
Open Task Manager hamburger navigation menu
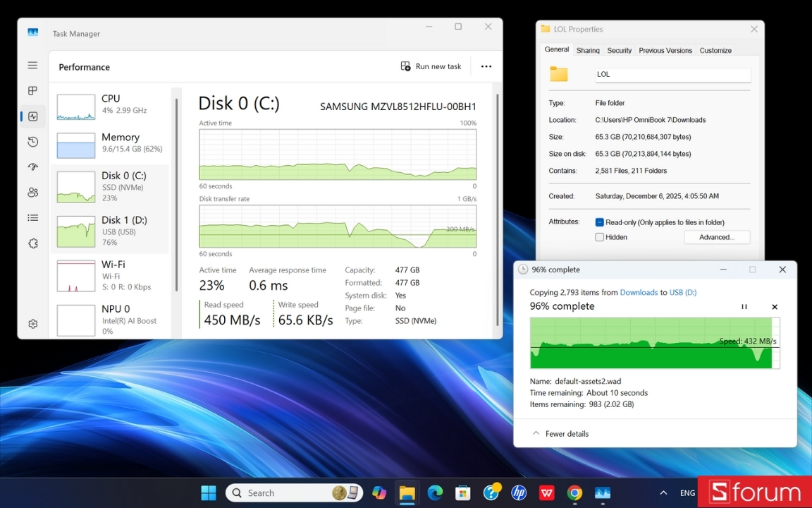tap(32, 65)
